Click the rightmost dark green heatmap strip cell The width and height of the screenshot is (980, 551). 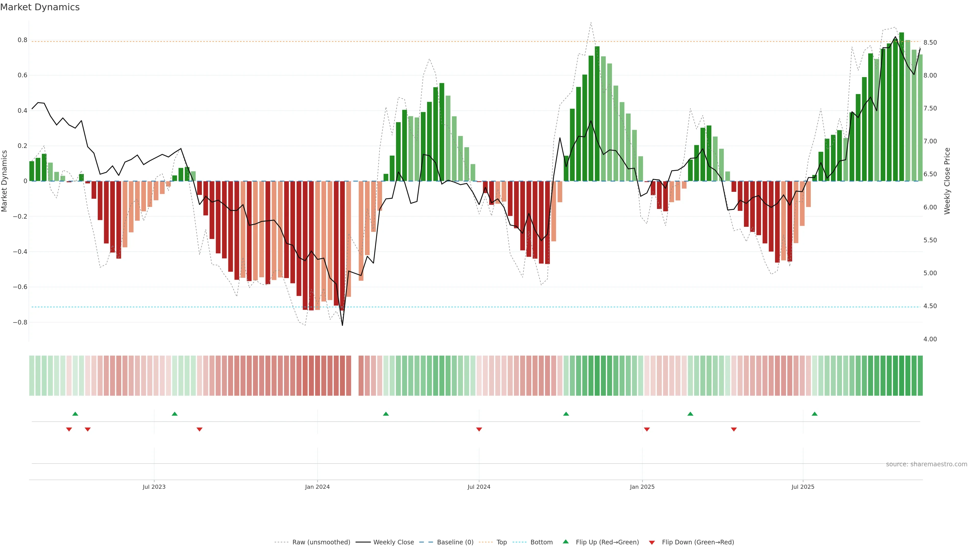click(920, 375)
